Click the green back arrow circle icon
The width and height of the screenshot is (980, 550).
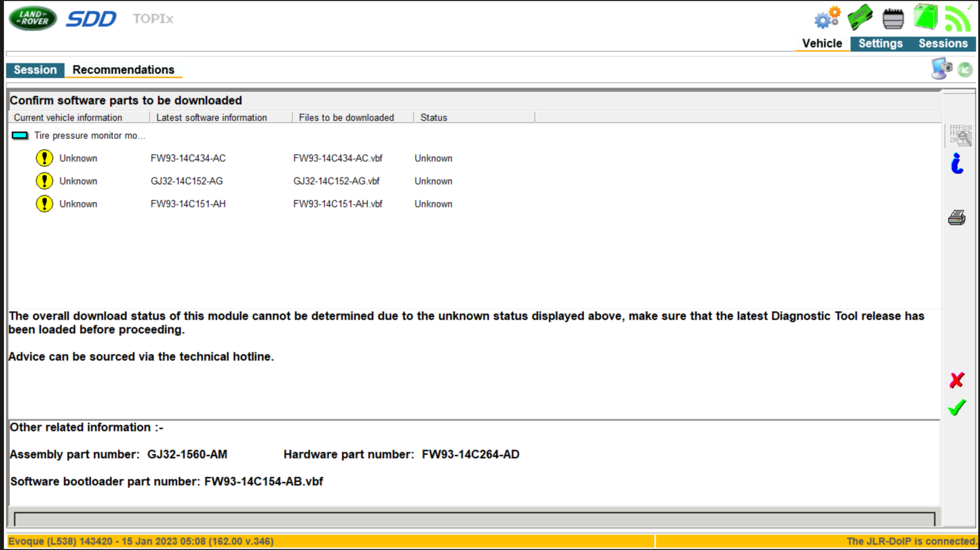pyautogui.click(x=965, y=70)
